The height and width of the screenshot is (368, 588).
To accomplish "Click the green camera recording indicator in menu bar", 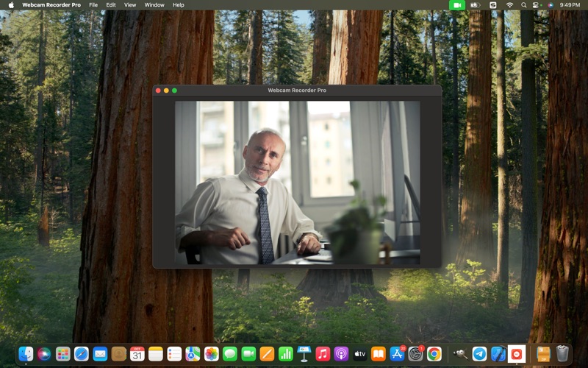I will click(457, 5).
